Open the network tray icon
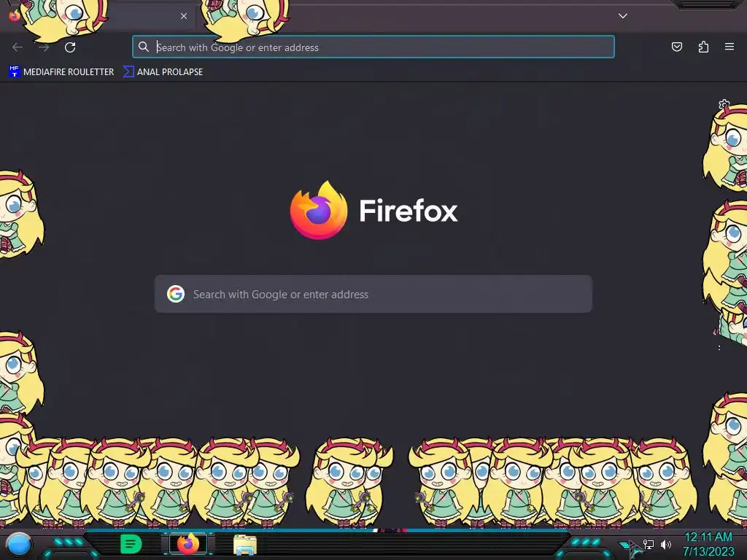Screen dimensions: 747x560 click(649, 544)
